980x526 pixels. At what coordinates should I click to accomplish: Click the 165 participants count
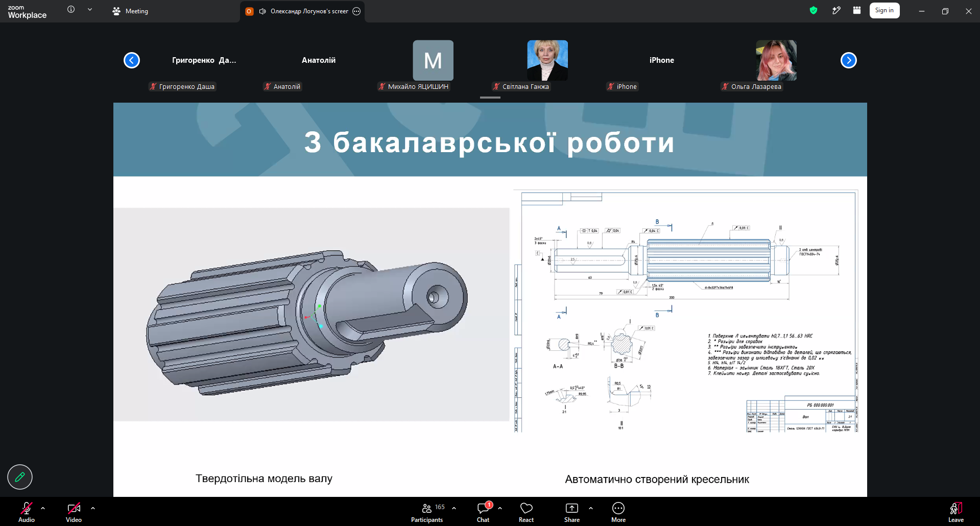(440, 507)
